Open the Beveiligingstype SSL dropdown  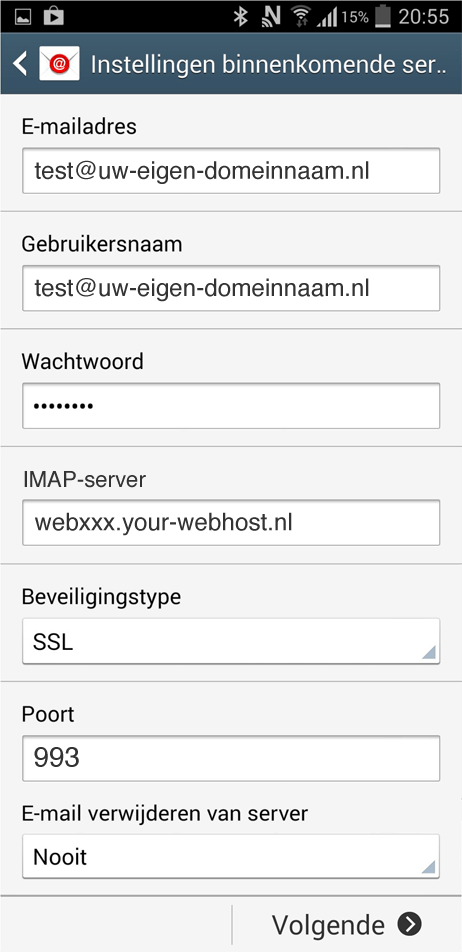tap(231, 641)
